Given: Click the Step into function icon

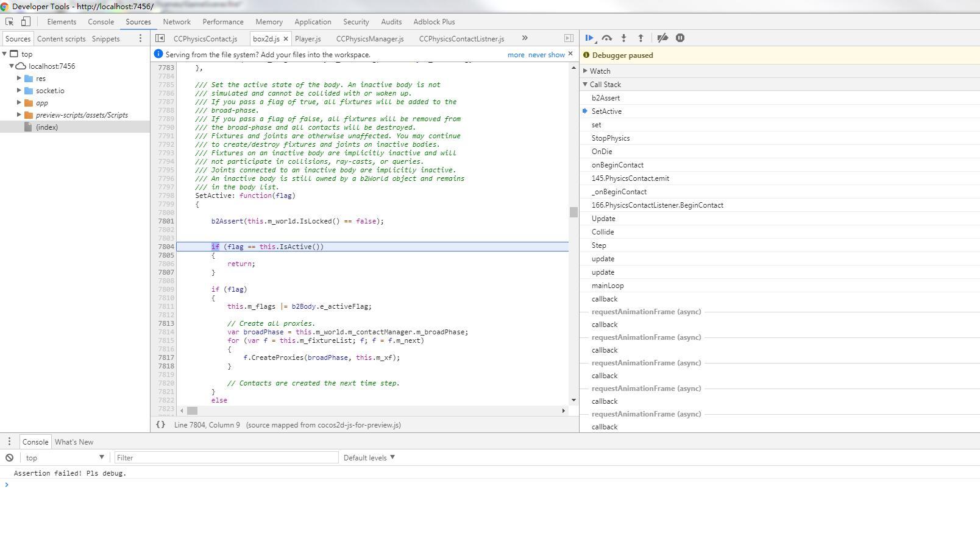Looking at the screenshot, I should [x=623, y=38].
